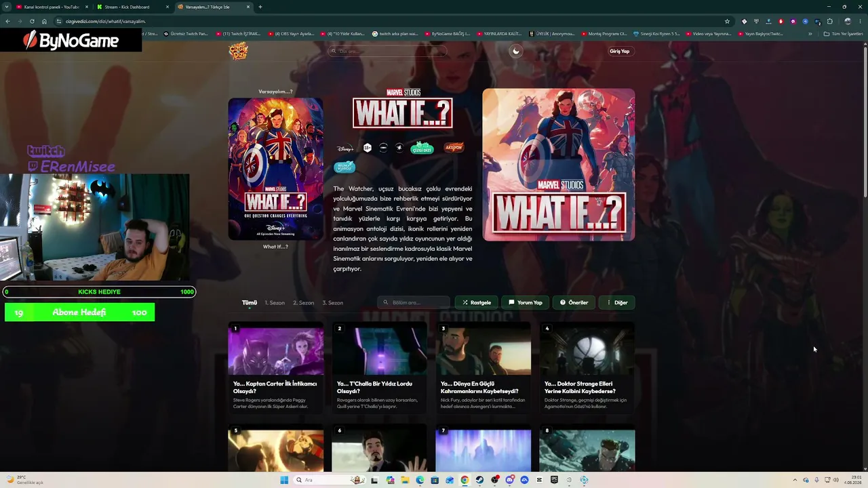Expand the Diğer more options menu
This screenshot has height=488, width=868.
pos(617,303)
